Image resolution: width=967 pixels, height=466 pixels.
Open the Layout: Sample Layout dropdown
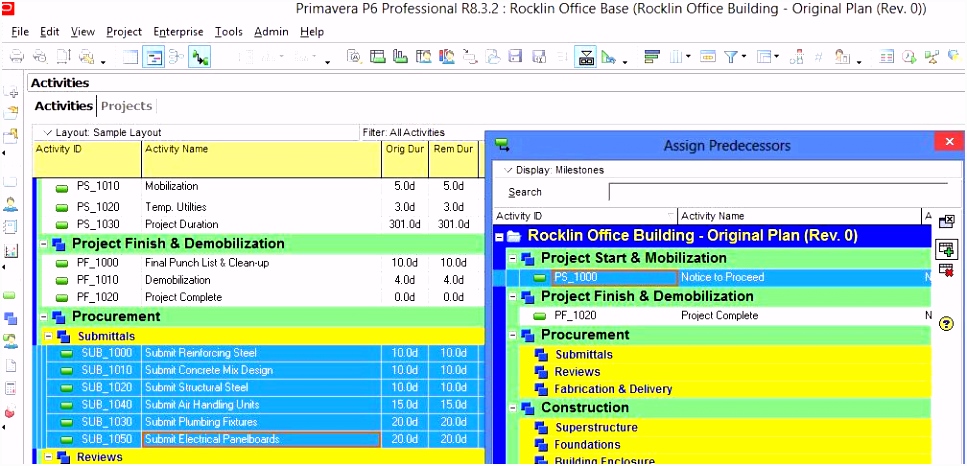coord(103,133)
